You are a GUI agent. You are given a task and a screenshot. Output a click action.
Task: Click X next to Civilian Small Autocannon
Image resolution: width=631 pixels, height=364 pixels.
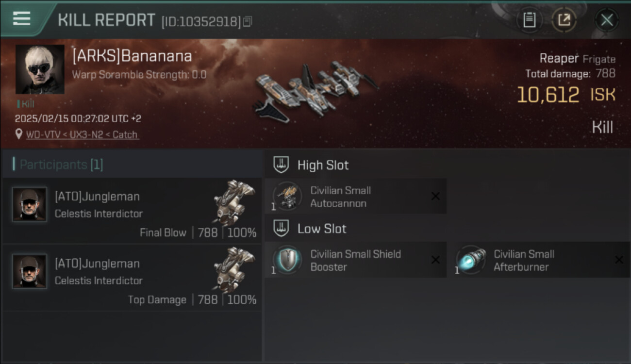(435, 196)
